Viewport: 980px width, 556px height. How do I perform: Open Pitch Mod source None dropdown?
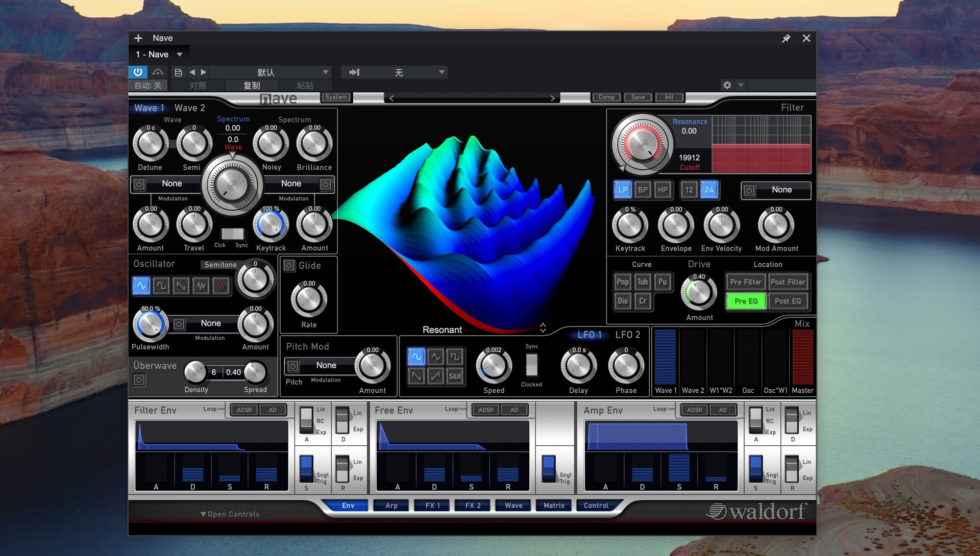click(326, 366)
